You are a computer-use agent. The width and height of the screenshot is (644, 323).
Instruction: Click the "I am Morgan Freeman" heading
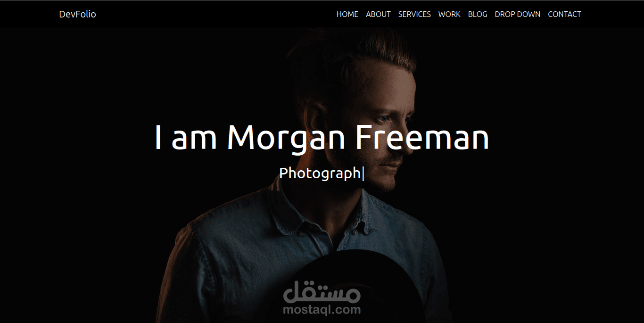click(x=322, y=138)
